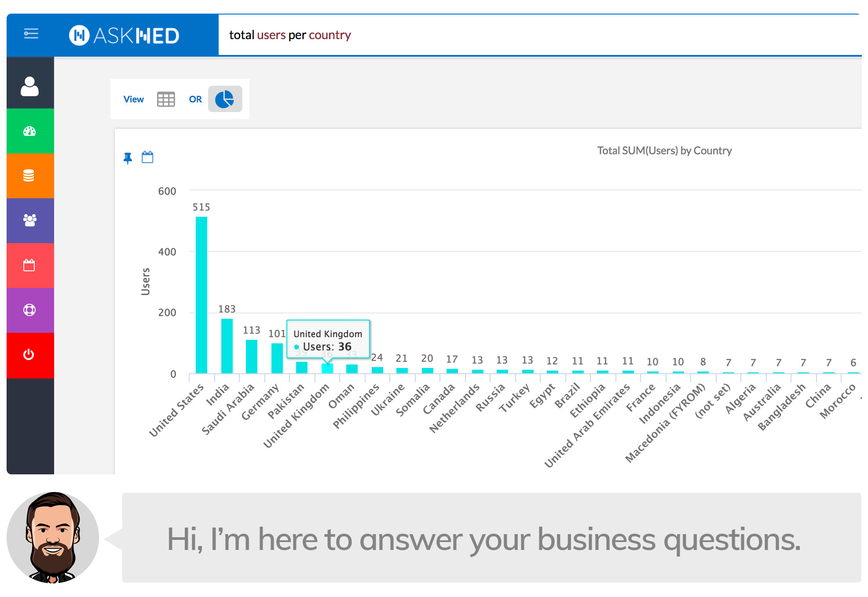Pin the chart with pushpin icon

click(x=128, y=158)
